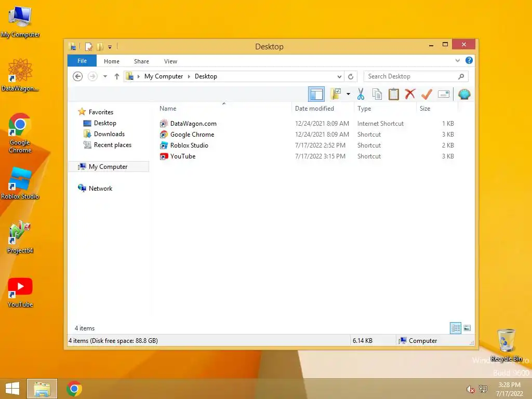Click the YouTube desktop shortcut icon
The image size is (532, 399).
click(x=20, y=292)
